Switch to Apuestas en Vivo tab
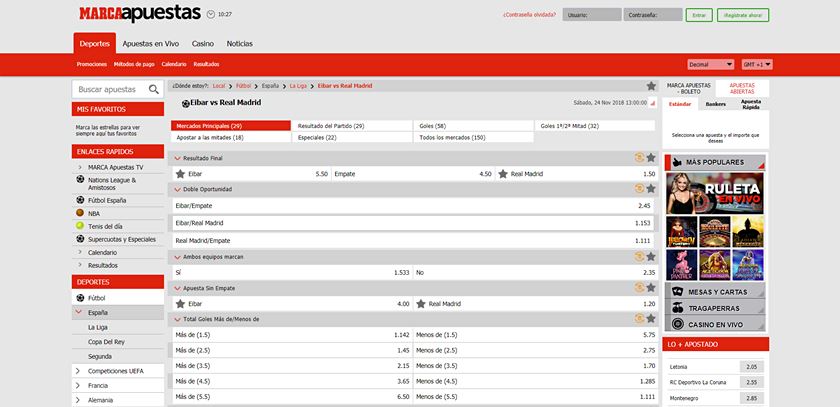 pos(151,43)
